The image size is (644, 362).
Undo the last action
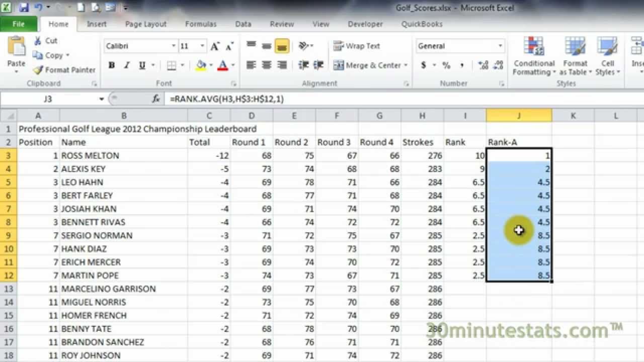pyautogui.click(x=39, y=8)
